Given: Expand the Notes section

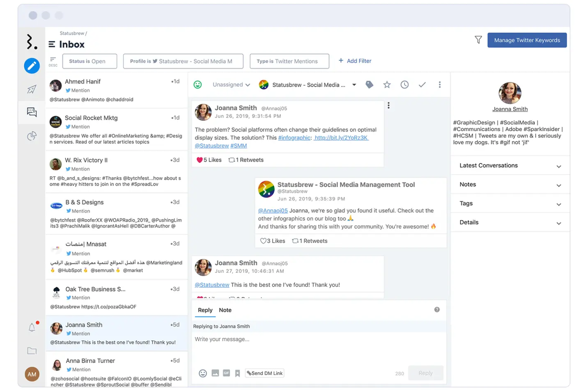Looking at the screenshot, I should pyautogui.click(x=510, y=185).
